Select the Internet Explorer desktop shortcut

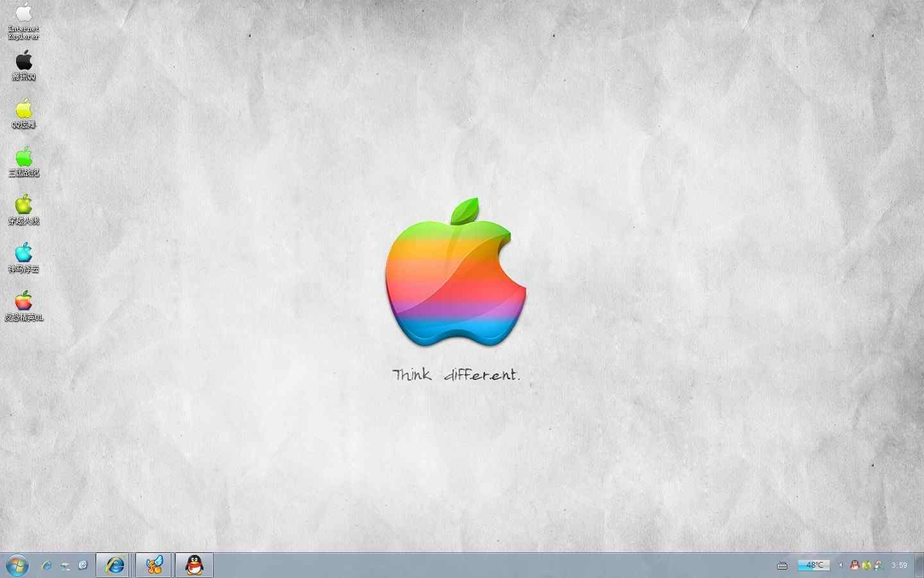pos(24,21)
